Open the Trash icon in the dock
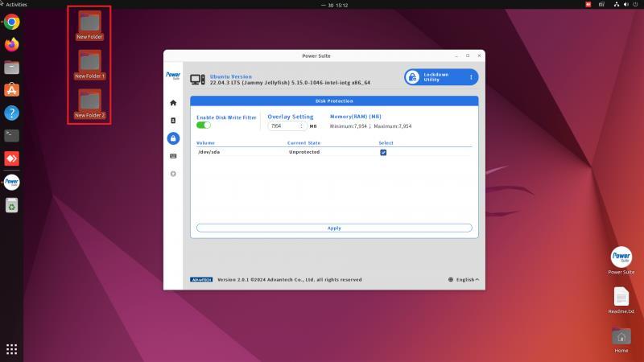The width and height of the screenshot is (644, 362). click(x=11, y=205)
